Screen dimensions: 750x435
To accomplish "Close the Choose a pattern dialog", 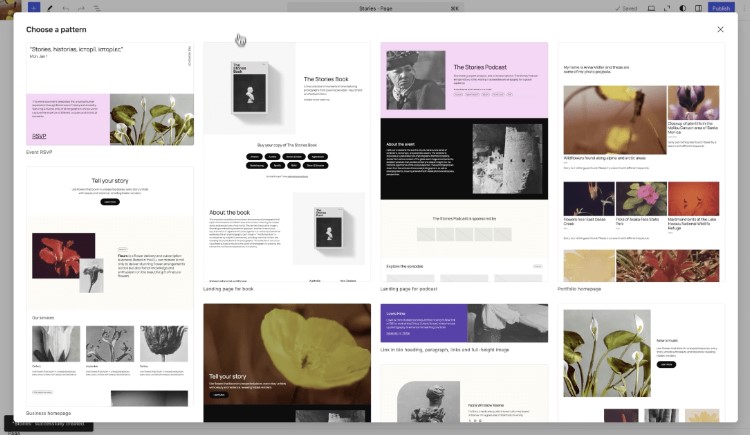I will pos(720,29).
